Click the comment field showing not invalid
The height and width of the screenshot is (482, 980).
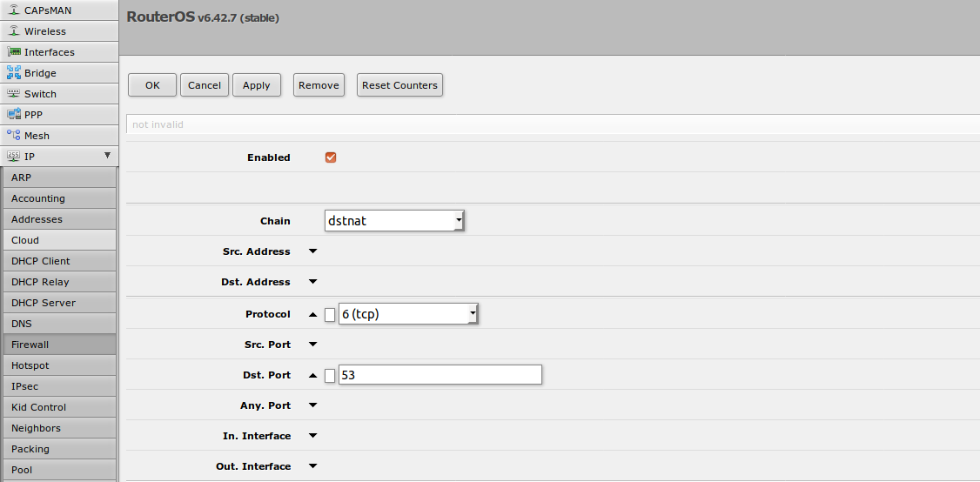point(554,124)
